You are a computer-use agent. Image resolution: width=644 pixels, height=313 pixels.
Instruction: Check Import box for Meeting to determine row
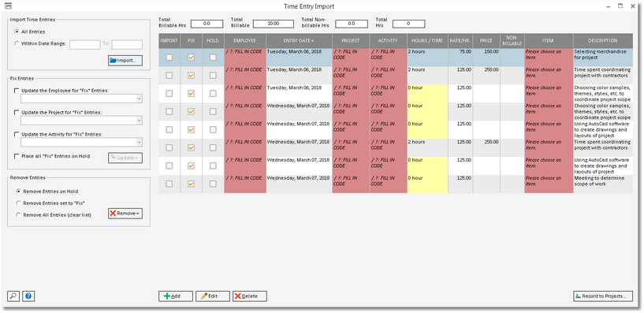pos(169,184)
